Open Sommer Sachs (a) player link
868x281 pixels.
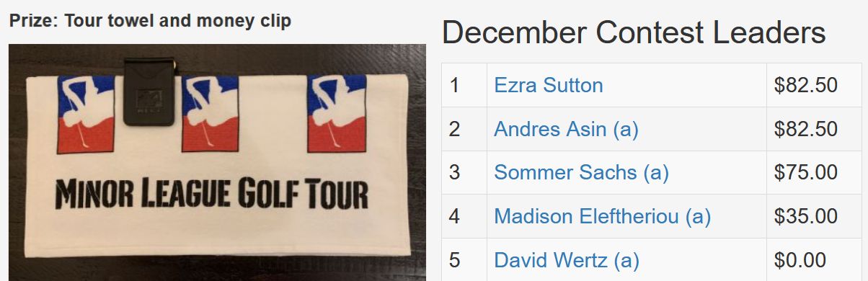(581, 173)
